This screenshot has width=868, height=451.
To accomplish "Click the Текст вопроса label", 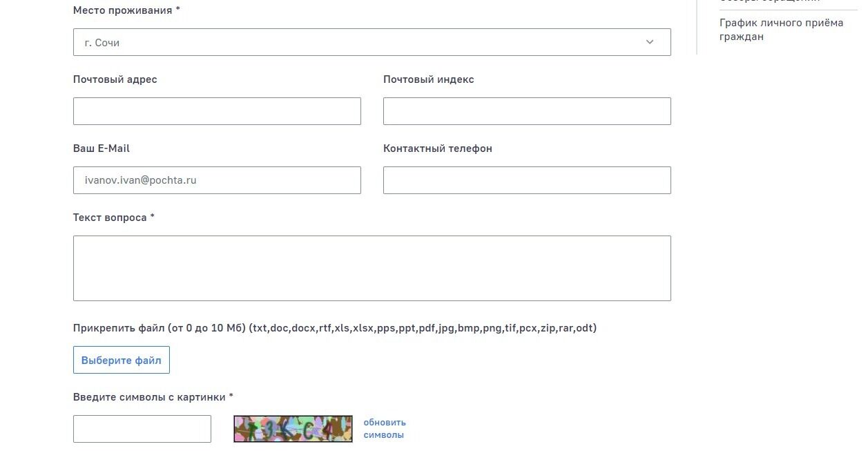I will pyautogui.click(x=114, y=218).
